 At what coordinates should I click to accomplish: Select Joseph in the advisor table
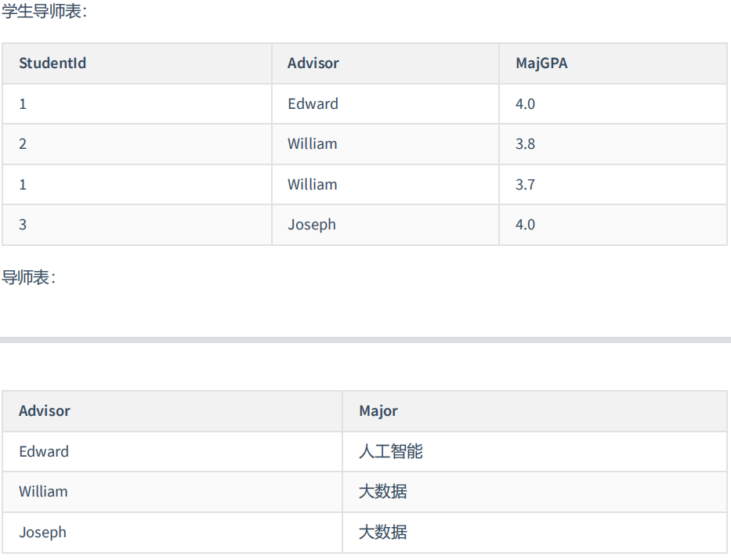pyautogui.click(x=172, y=532)
